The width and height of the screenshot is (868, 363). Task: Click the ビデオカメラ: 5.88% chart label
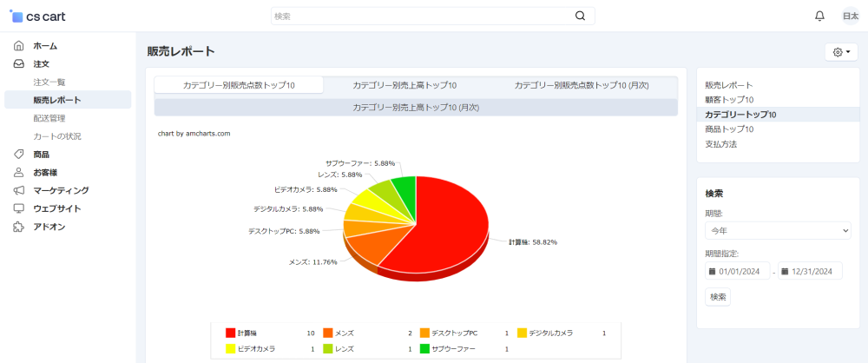[x=306, y=189]
